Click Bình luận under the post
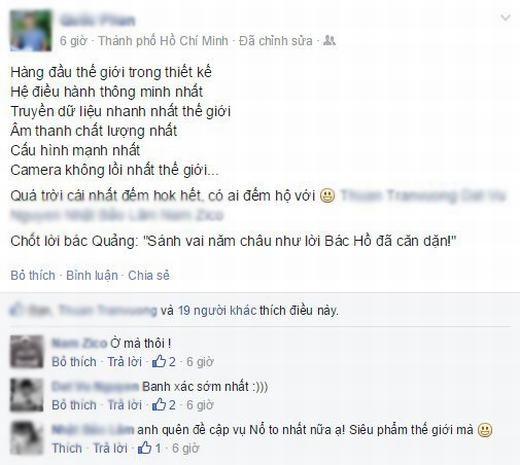Viewport: 520px width, 465px height. 92,275
